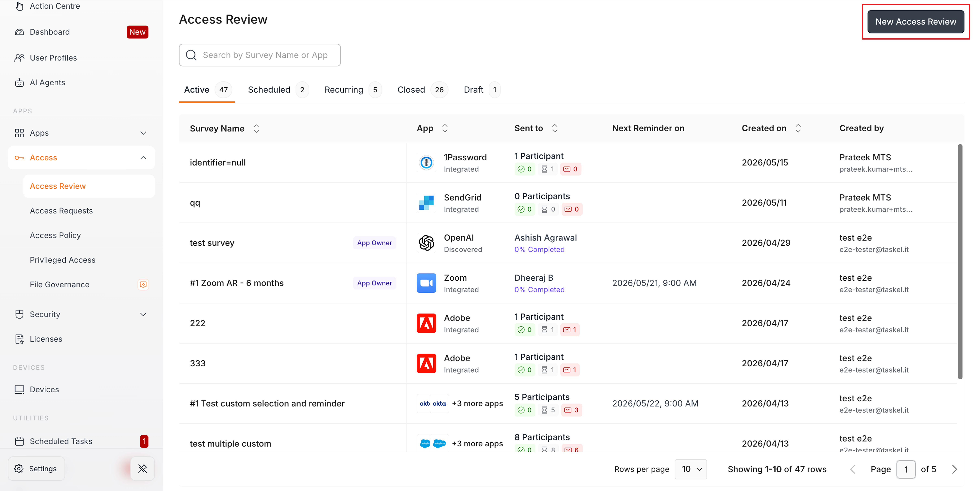The height and width of the screenshot is (491, 980).
Task: Click the red New badge beside Dashboard
Action: (x=137, y=32)
